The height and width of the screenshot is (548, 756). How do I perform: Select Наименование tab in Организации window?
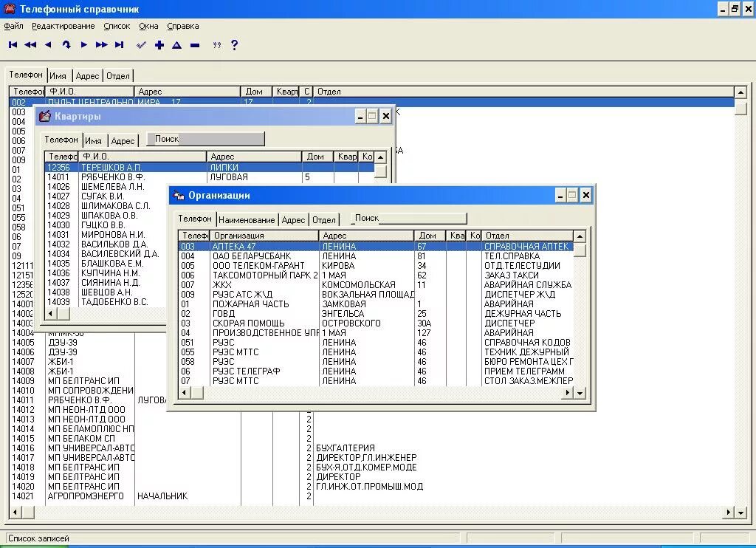point(247,220)
